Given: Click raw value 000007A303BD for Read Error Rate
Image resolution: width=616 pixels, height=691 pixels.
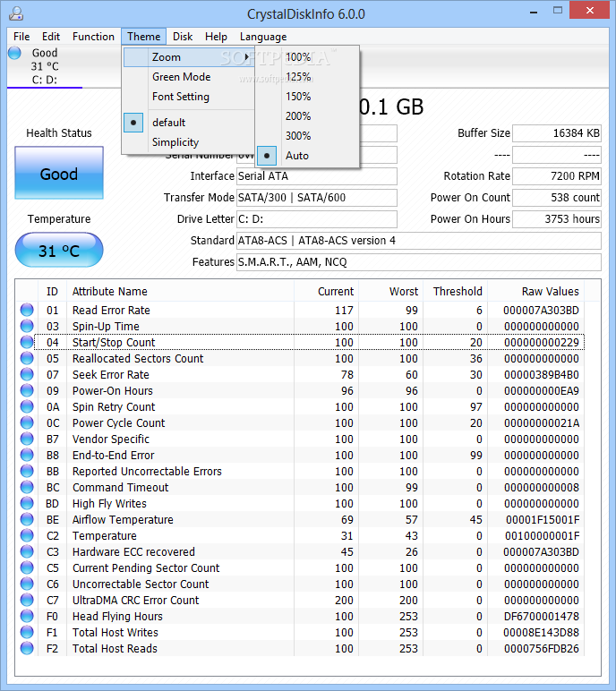Looking at the screenshot, I should 541,311.
